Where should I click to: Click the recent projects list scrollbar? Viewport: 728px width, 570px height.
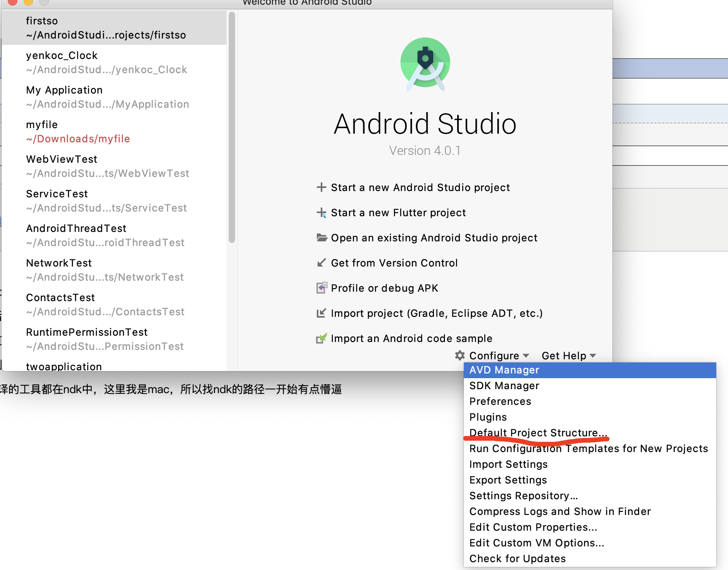[232, 127]
